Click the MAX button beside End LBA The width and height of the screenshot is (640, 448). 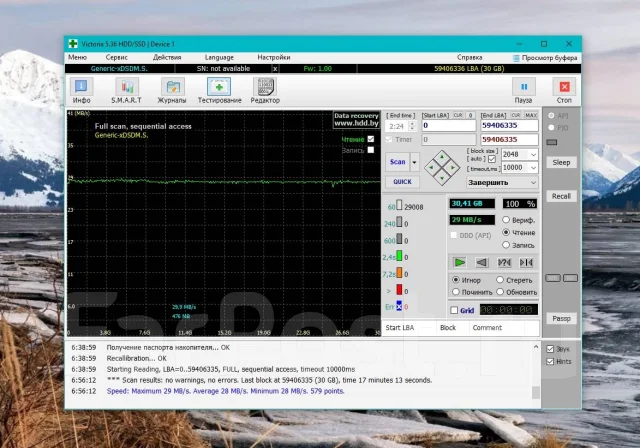pyautogui.click(x=531, y=115)
